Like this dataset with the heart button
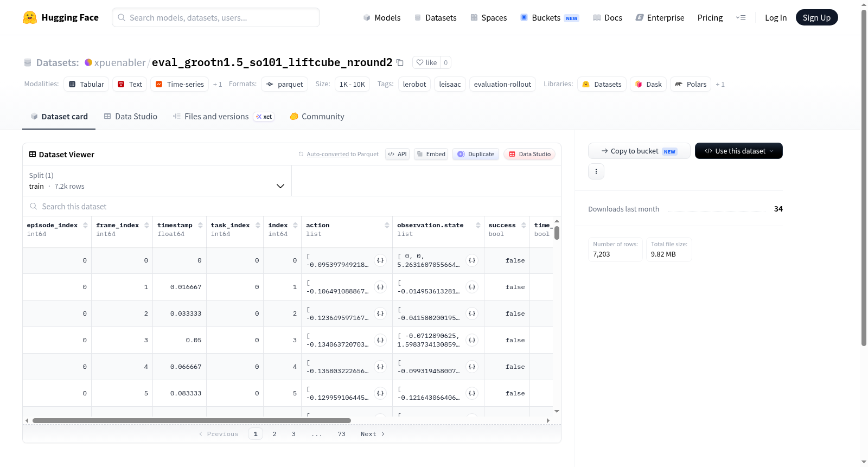Screen dimensions: 868x467 (x=426, y=62)
